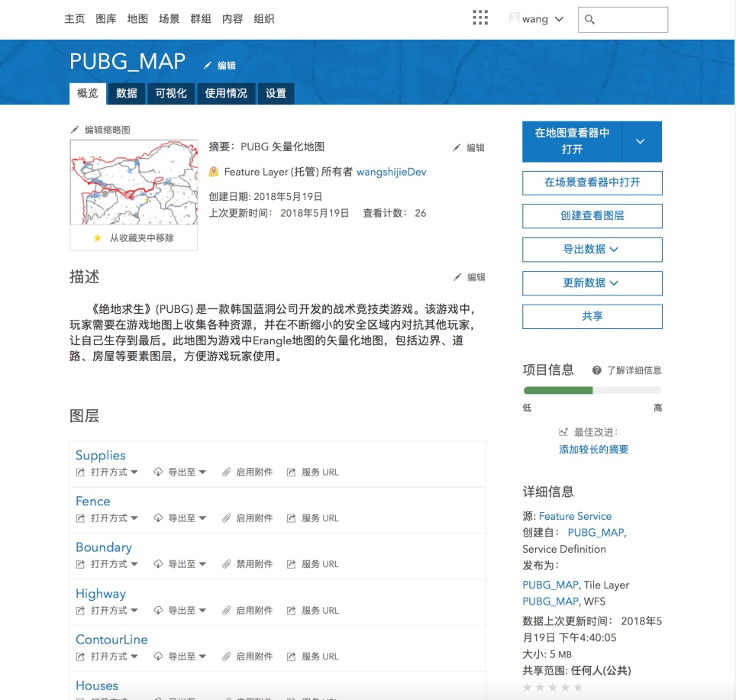The width and height of the screenshot is (736, 700).
Task: Open the PUBG_MAP Tile Layer link
Action: tap(550, 585)
